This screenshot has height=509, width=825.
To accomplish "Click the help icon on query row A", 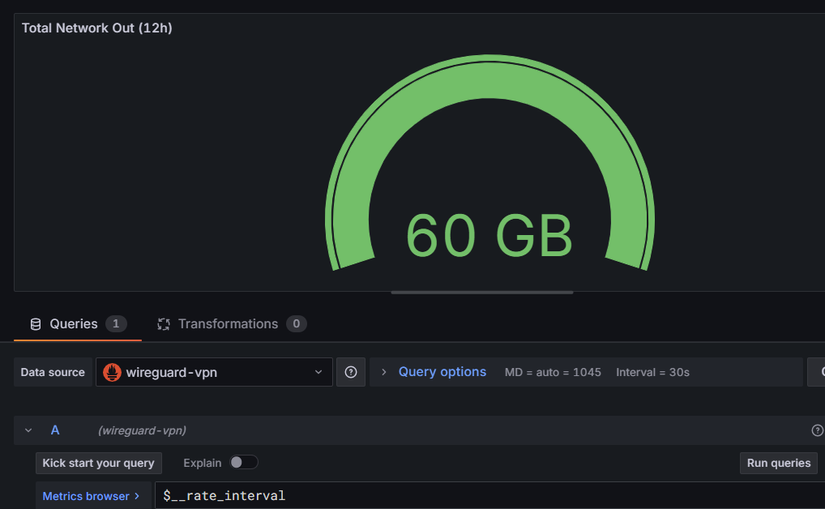I will tap(817, 430).
